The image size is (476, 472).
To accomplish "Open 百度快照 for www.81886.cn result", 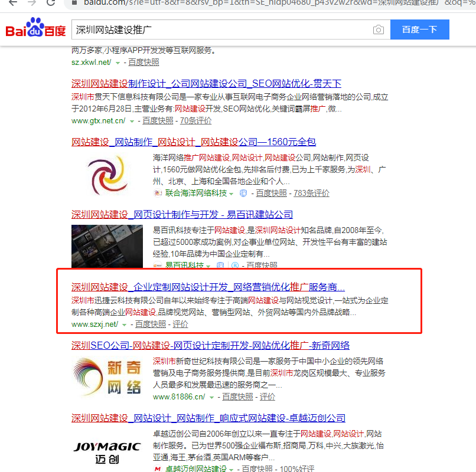I will 237,396.
